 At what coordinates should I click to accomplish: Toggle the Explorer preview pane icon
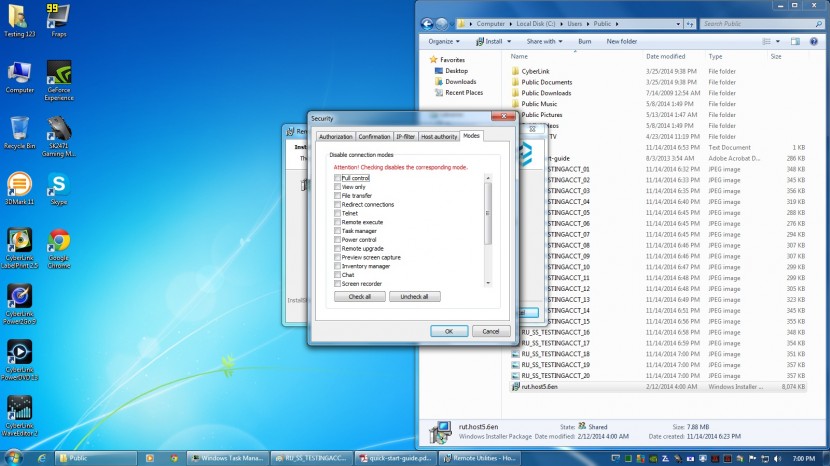pos(795,41)
